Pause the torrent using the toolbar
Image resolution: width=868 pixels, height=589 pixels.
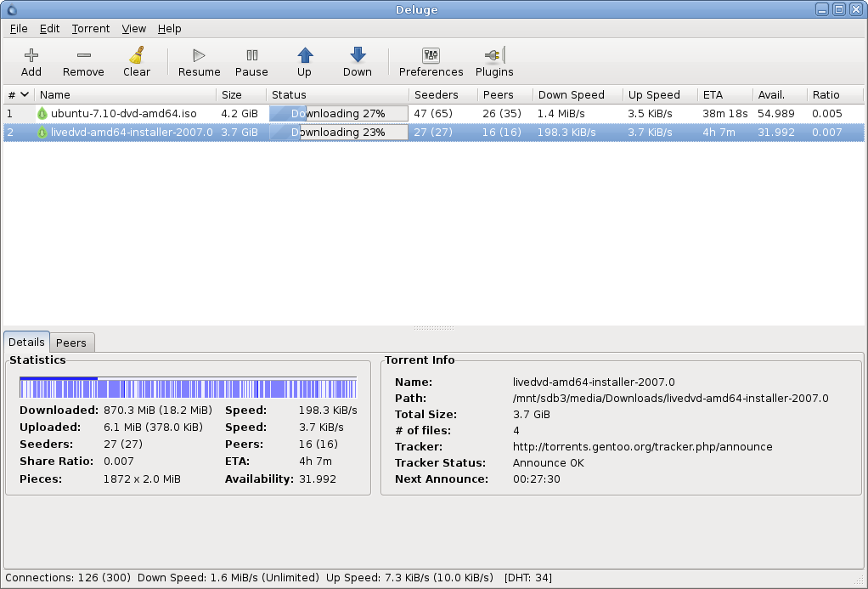click(251, 56)
